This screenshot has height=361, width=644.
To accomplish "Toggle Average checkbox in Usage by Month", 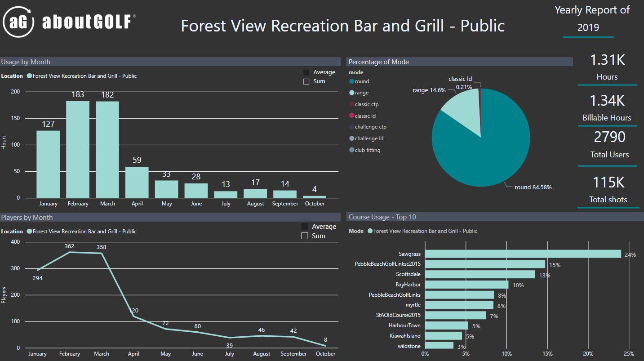I will tap(306, 72).
